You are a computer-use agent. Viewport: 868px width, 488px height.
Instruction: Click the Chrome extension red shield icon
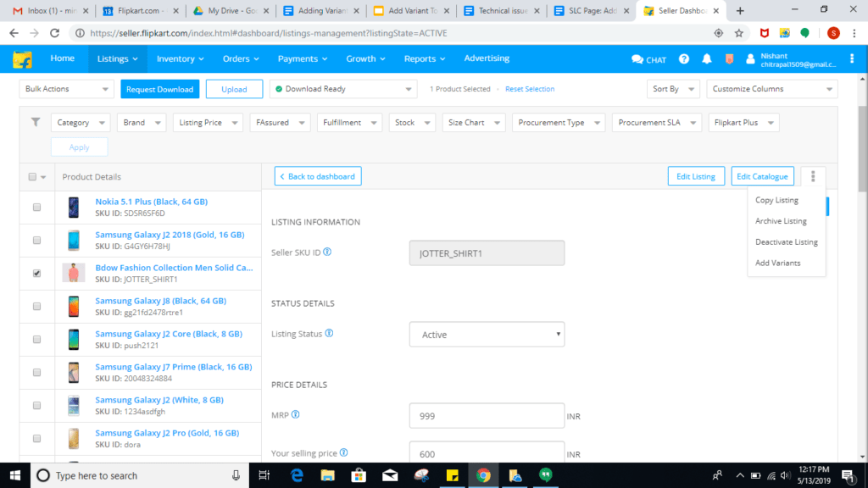[x=765, y=33]
